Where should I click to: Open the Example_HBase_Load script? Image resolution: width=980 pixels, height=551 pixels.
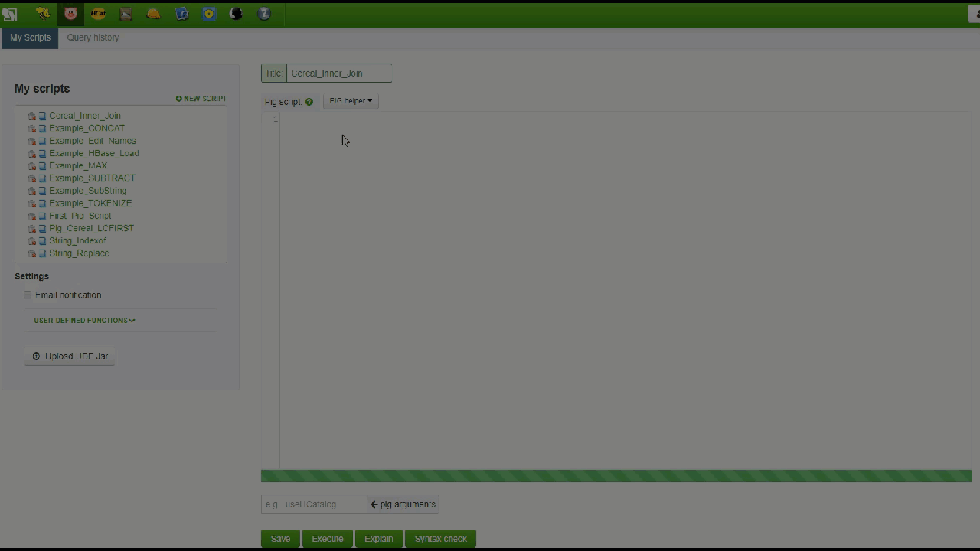(x=94, y=154)
